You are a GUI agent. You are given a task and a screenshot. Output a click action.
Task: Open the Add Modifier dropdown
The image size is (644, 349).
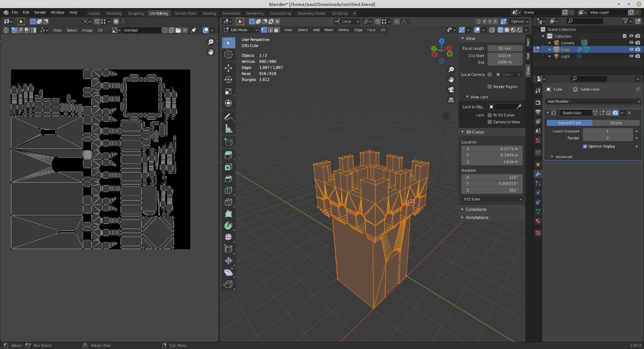[594, 101]
